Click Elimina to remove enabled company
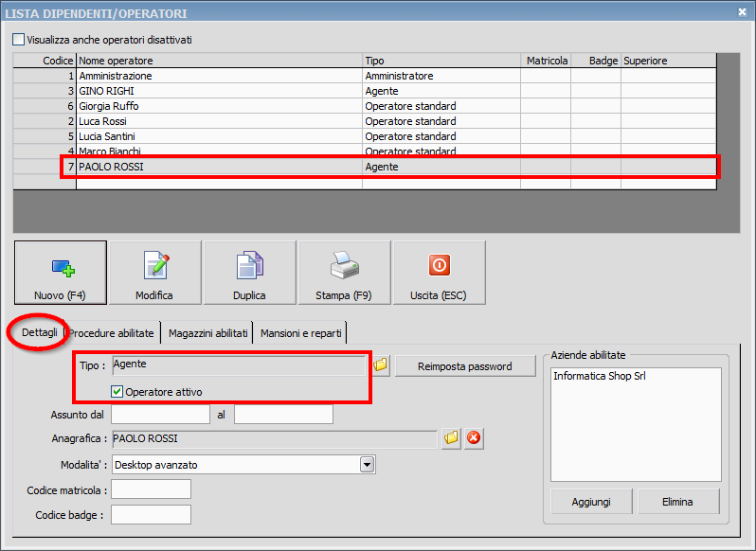Screen dimensions: 756x551 (678, 502)
